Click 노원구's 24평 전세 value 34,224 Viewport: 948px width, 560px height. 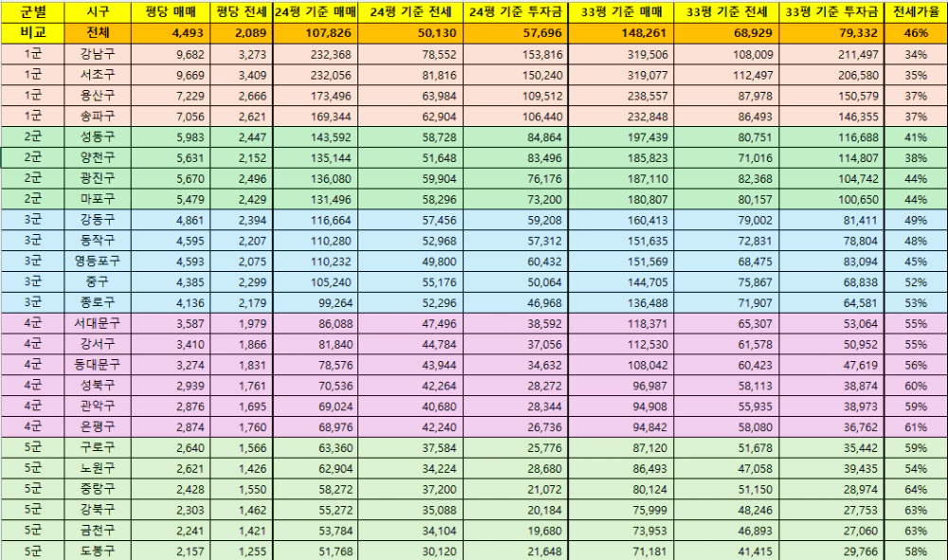410,468
